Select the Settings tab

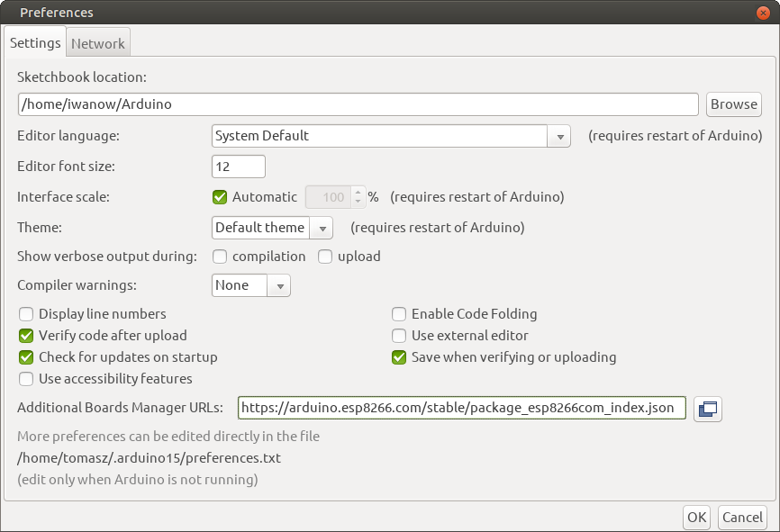(35, 43)
